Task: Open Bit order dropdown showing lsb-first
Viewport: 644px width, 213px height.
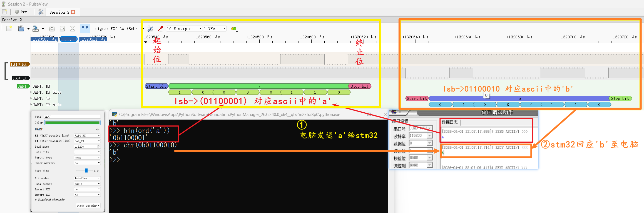Action: [87, 178]
